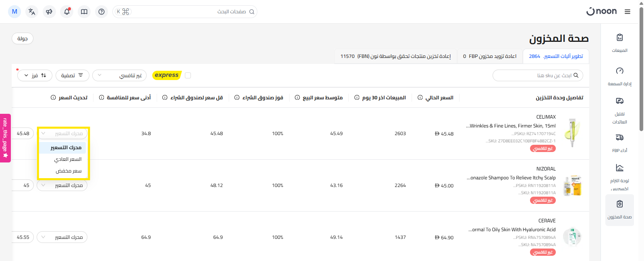Click the page vertical scrollbar

[641, 68]
